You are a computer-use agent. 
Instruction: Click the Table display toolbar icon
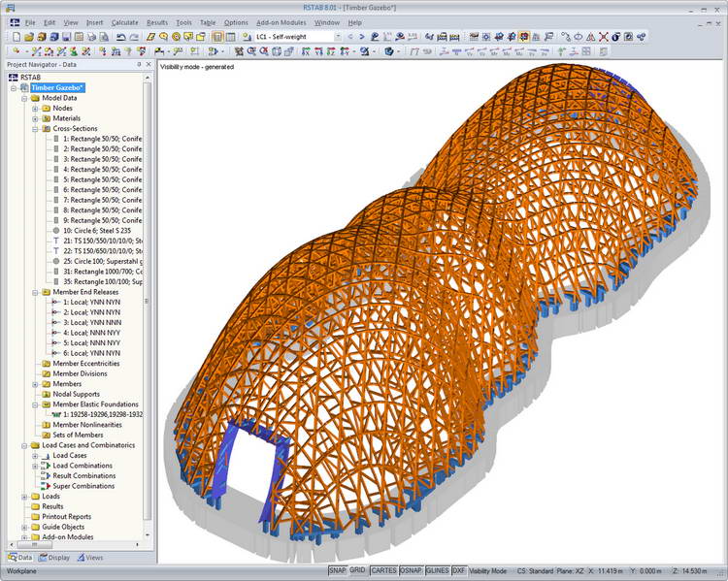point(230,37)
